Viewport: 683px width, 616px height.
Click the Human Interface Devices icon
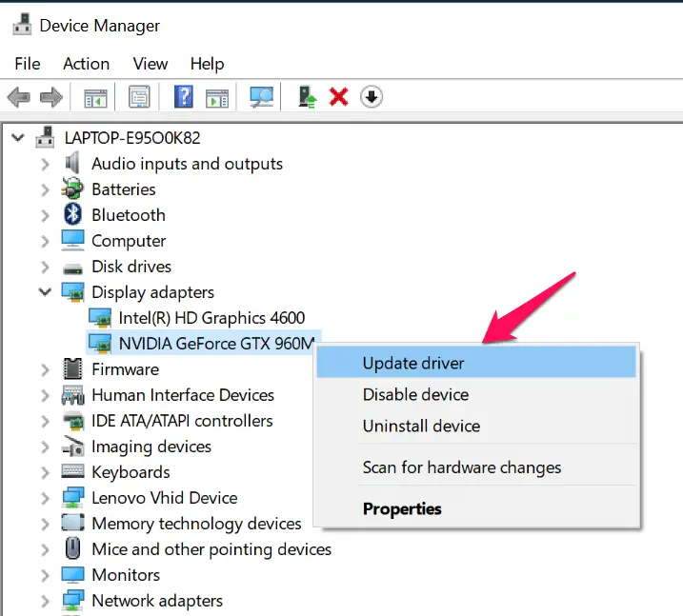[72, 395]
